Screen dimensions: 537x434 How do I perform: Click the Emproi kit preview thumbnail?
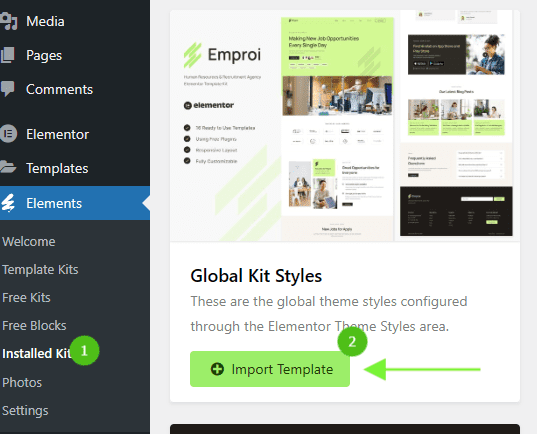pyautogui.click(x=345, y=125)
